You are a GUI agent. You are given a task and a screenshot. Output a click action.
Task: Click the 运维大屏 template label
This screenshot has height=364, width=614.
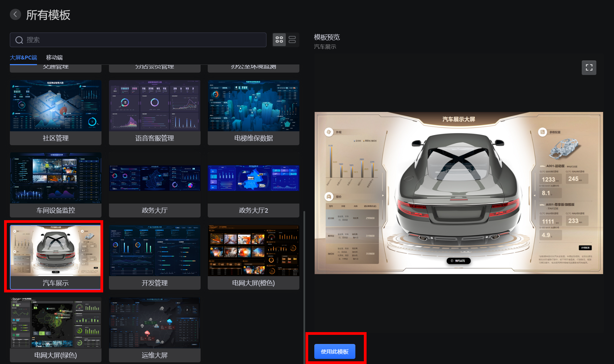[155, 355]
